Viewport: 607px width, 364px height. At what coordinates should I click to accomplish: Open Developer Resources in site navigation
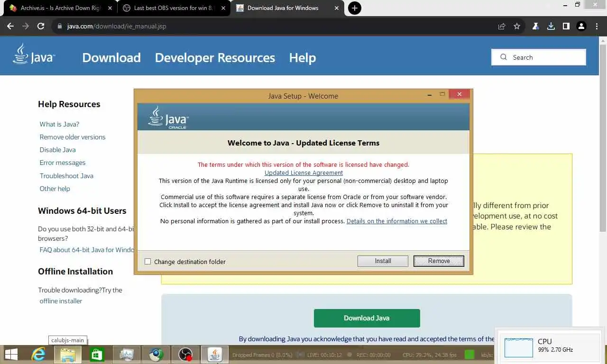pyautogui.click(x=215, y=58)
